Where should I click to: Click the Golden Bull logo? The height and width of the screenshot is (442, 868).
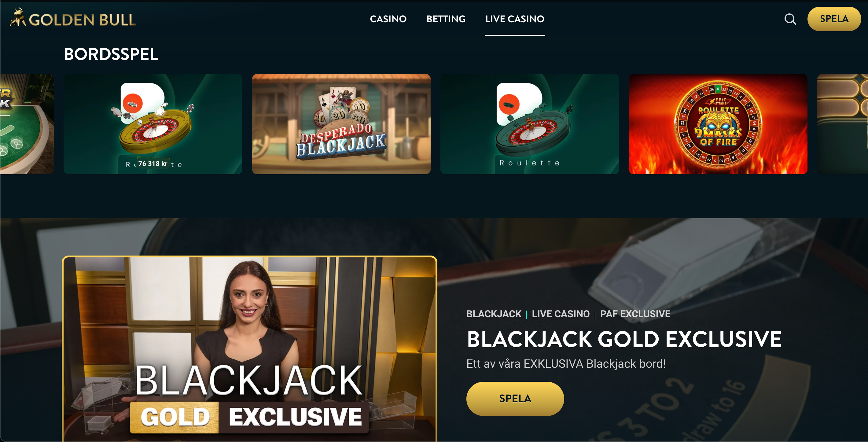73,18
